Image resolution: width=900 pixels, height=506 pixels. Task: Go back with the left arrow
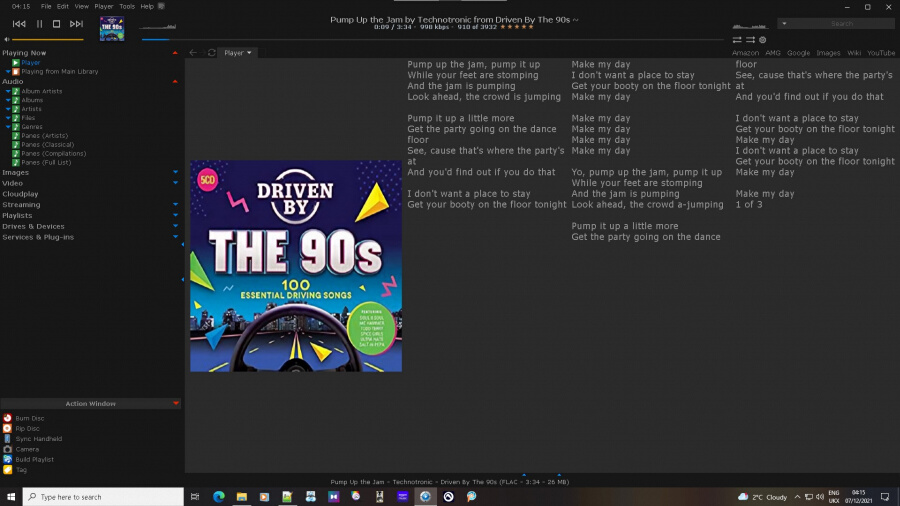193,53
